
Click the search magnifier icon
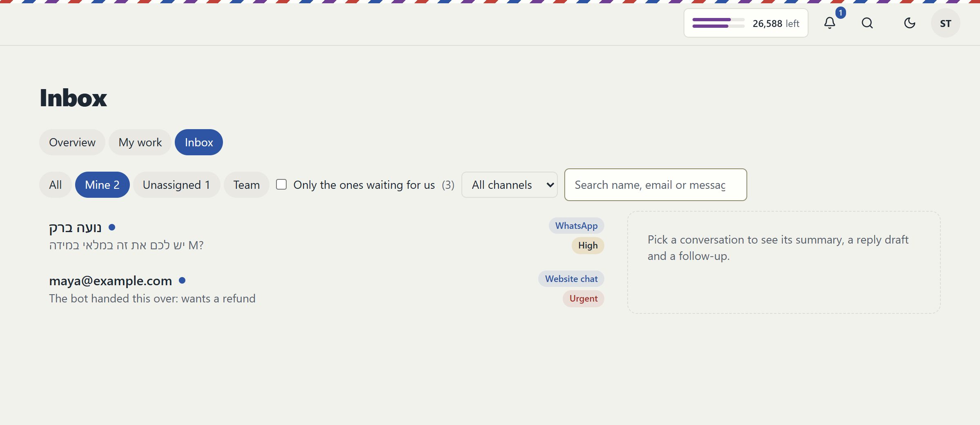pyautogui.click(x=867, y=23)
